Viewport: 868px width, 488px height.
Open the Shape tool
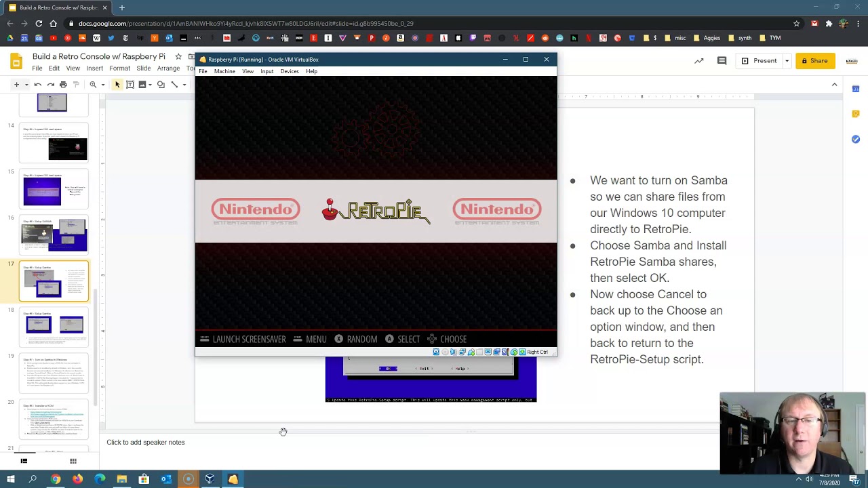coord(161,85)
